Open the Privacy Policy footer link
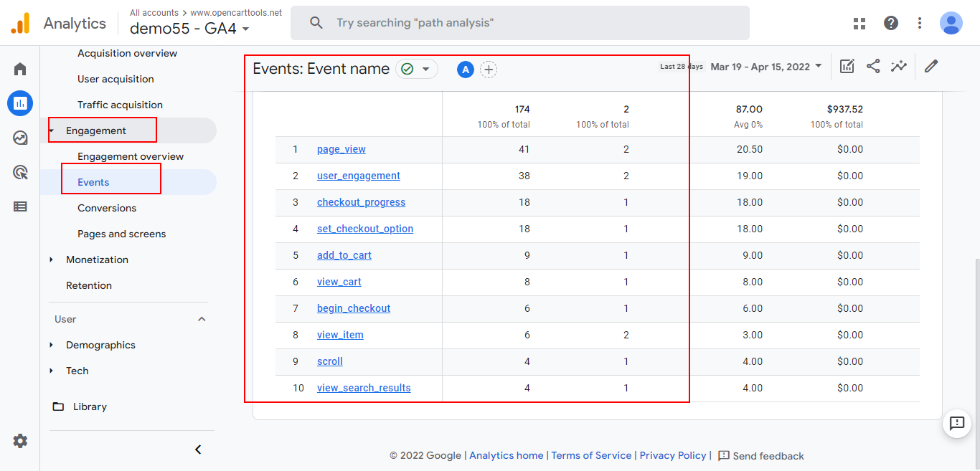 [672, 455]
